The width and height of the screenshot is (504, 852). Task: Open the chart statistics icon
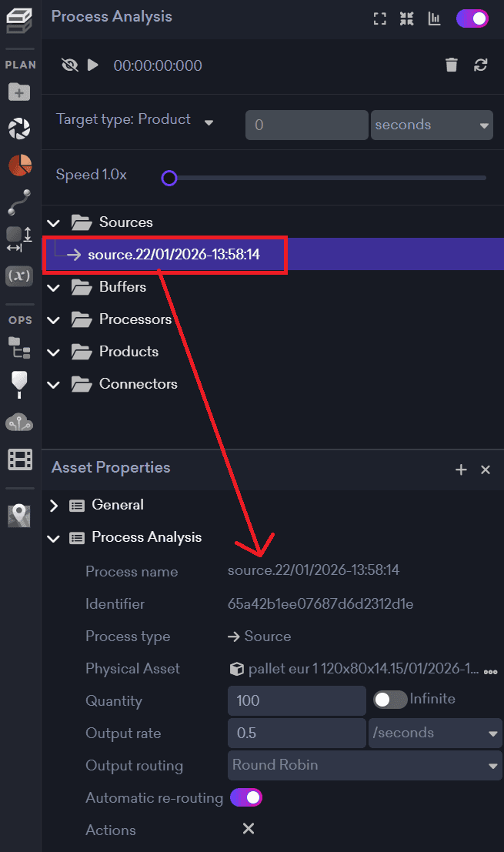point(435,18)
